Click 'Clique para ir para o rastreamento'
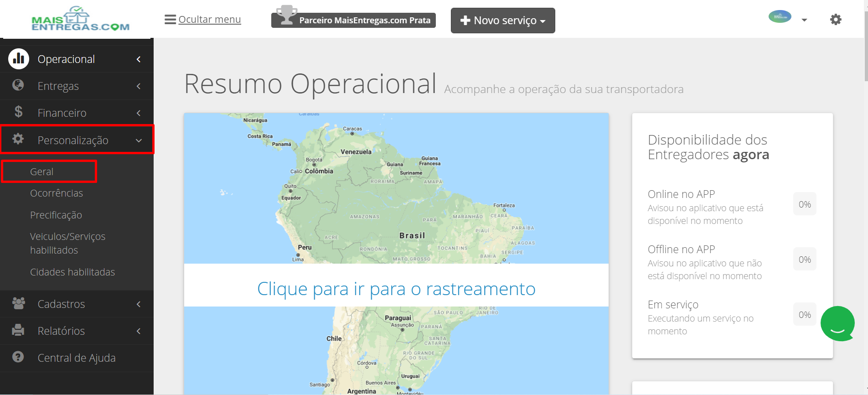Viewport: 868px width, 395px height. (x=396, y=289)
